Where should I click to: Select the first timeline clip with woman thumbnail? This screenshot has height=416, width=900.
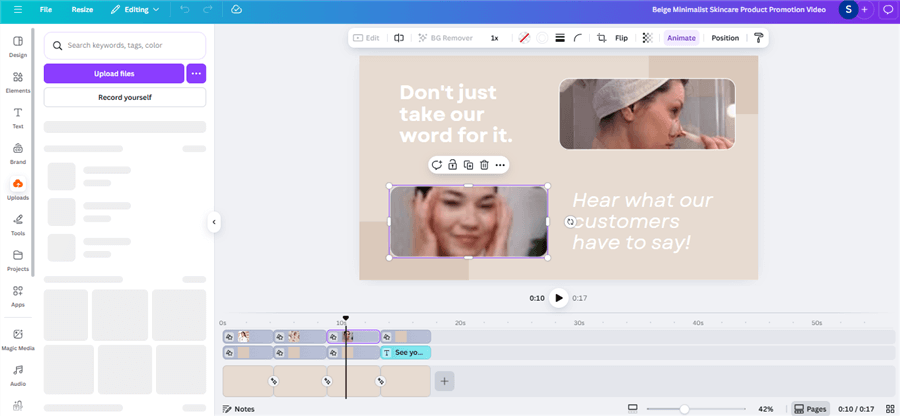(x=248, y=336)
